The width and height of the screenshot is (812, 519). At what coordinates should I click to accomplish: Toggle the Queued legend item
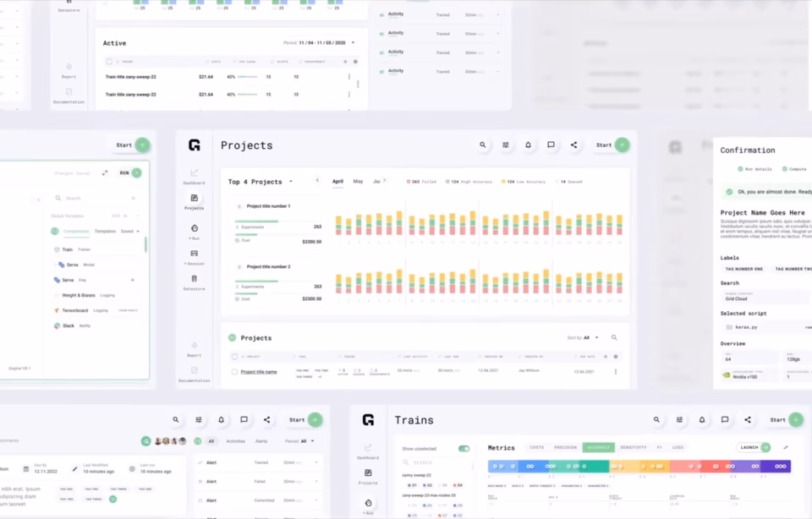pyautogui.click(x=568, y=182)
